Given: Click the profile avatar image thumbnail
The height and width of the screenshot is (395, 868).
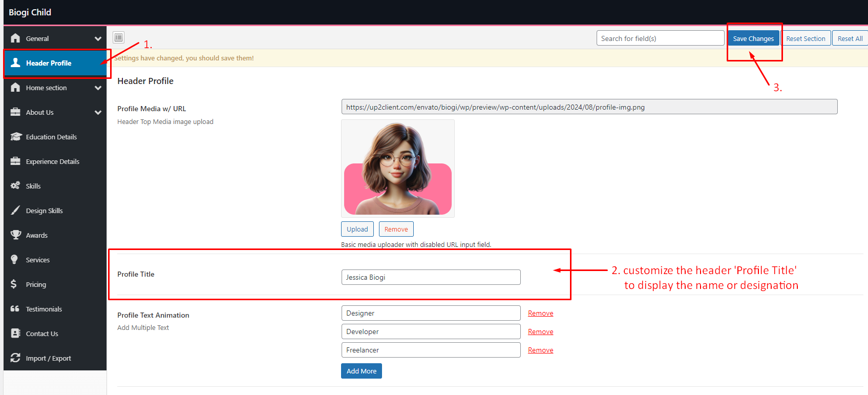Looking at the screenshot, I should (398, 169).
